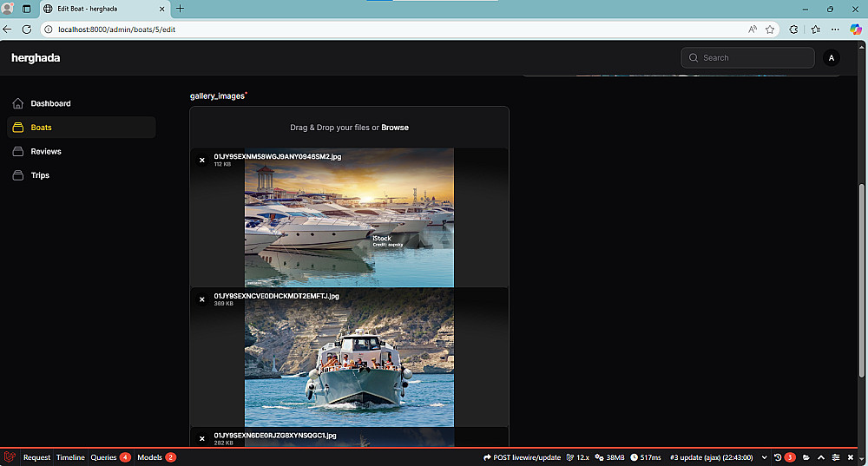Click the 38MB memory usage indicator
The image size is (868, 466).
coord(609,457)
